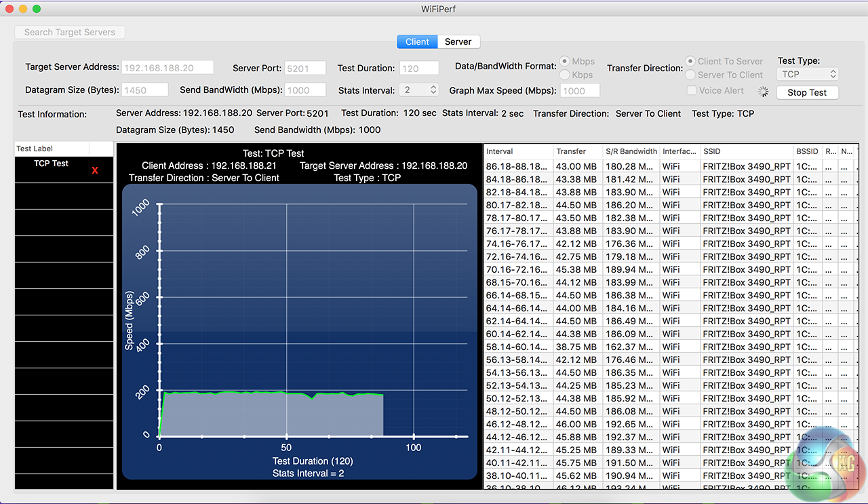
Task: Click the Target Server Address field
Action: pyautogui.click(x=167, y=68)
